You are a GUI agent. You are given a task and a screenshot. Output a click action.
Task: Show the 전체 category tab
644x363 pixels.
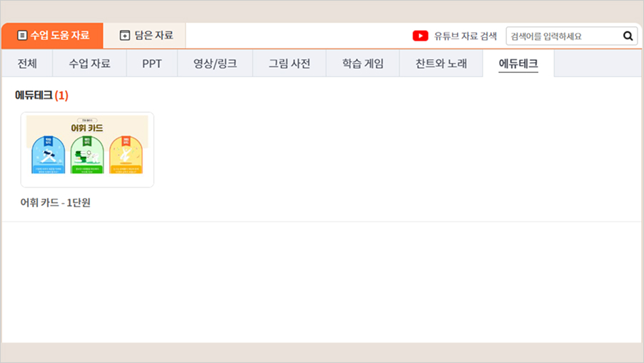27,64
